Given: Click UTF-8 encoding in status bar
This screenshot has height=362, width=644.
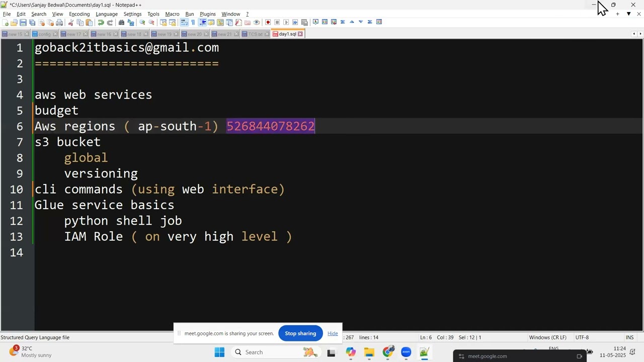Looking at the screenshot, I should (x=582, y=337).
